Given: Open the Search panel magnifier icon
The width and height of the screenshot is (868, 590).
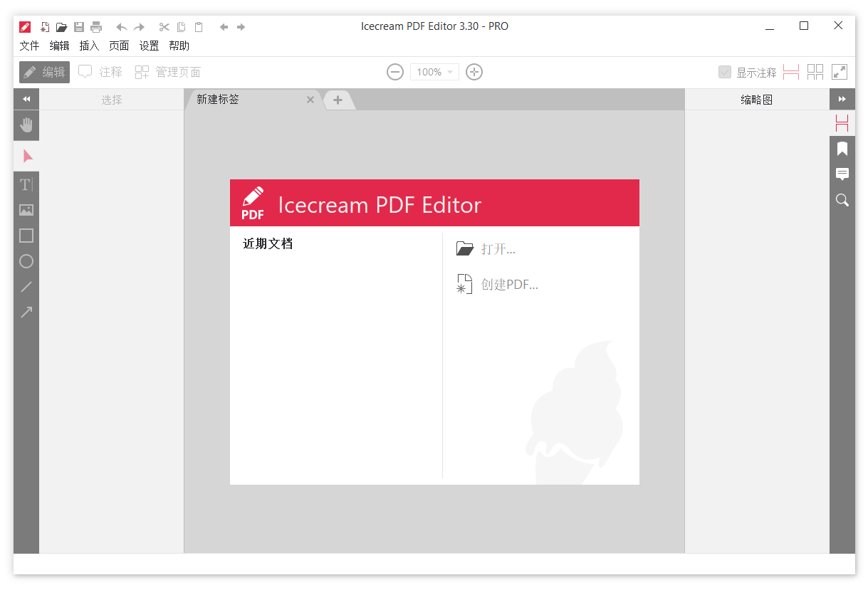Looking at the screenshot, I should (842, 200).
